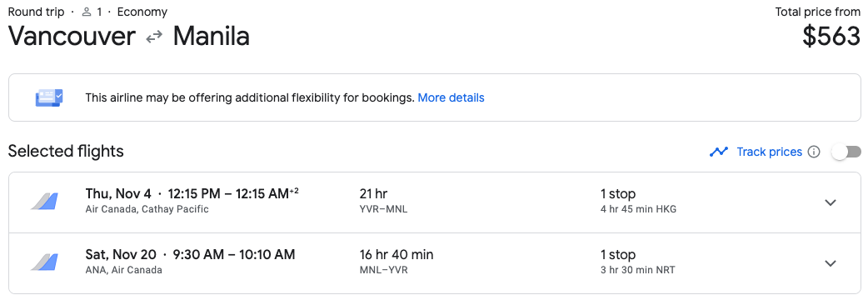Select the $563 total price
The width and height of the screenshot is (868, 300).
pyautogui.click(x=831, y=37)
